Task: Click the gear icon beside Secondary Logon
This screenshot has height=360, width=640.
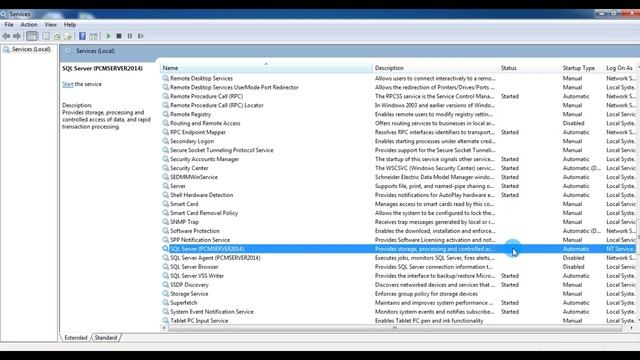Action: point(165,141)
